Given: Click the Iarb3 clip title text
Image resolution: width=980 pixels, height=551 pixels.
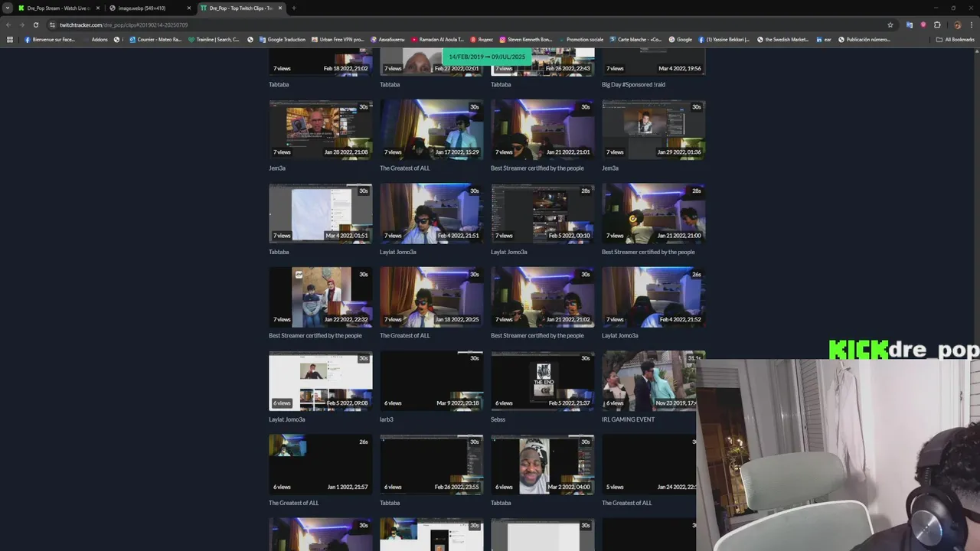Looking at the screenshot, I should pyautogui.click(x=387, y=419).
